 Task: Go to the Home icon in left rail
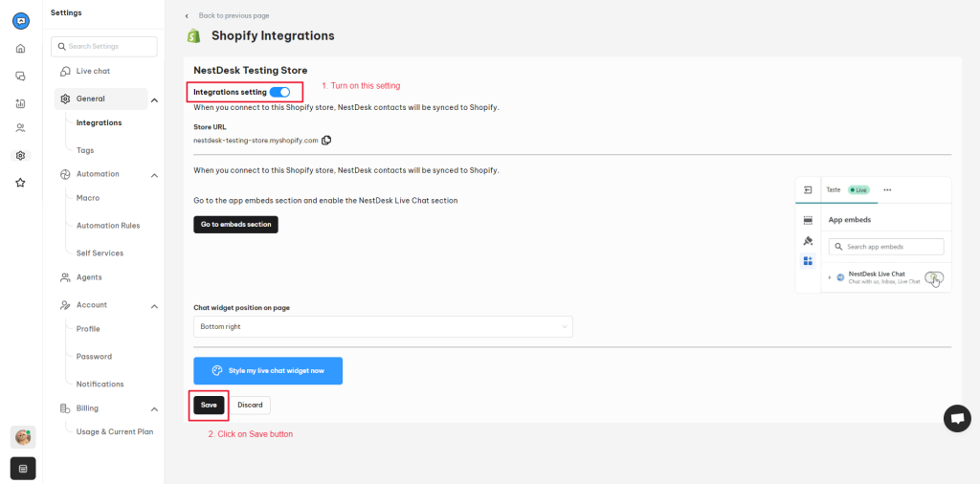click(21, 49)
